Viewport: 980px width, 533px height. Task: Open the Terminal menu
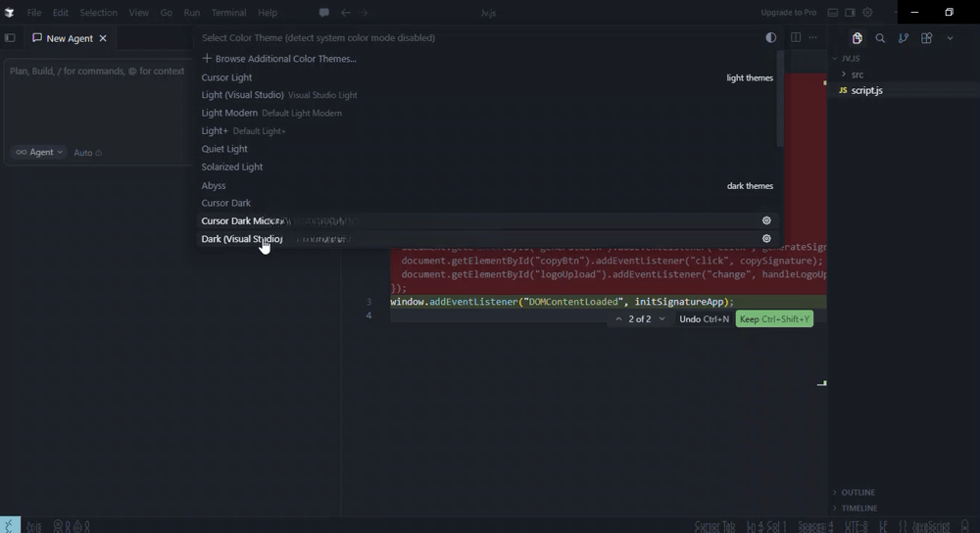pos(228,13)
